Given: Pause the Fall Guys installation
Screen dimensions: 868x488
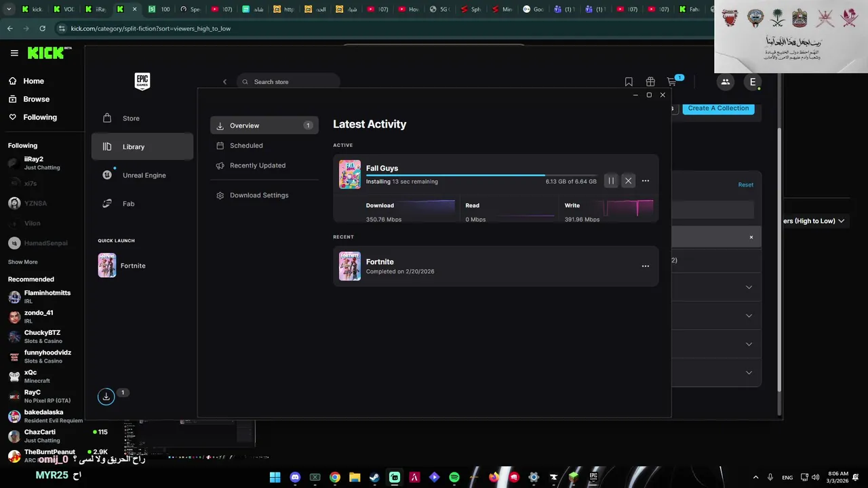Looking at the screenshot, I should click(611, 181).
